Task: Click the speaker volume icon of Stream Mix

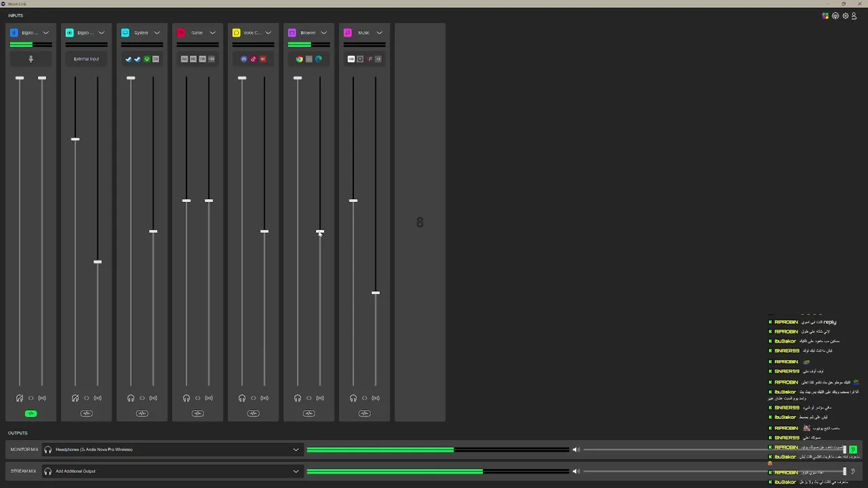Action: pyautogui.click(x=576, y=471)
